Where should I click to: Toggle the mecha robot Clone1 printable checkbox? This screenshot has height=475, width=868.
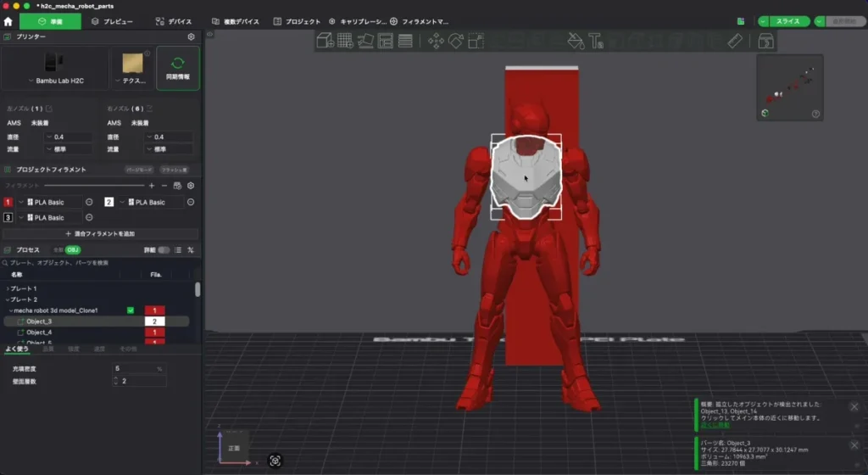131,310
